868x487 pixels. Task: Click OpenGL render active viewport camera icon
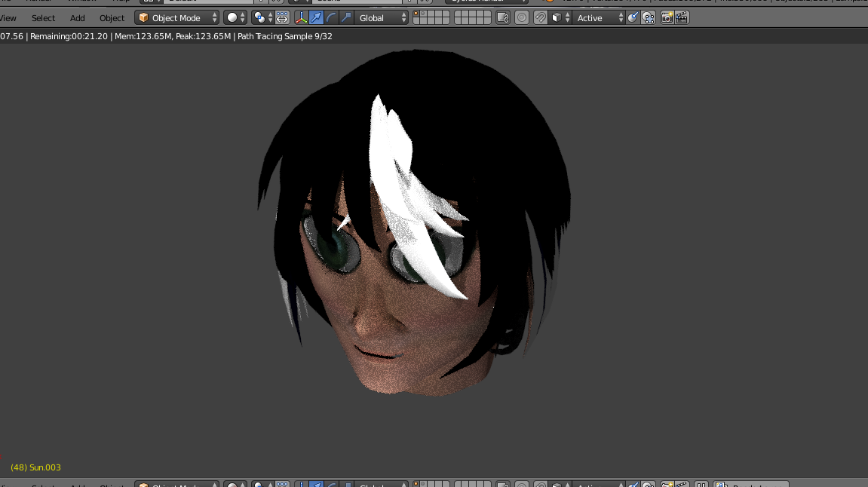point(667,17)
